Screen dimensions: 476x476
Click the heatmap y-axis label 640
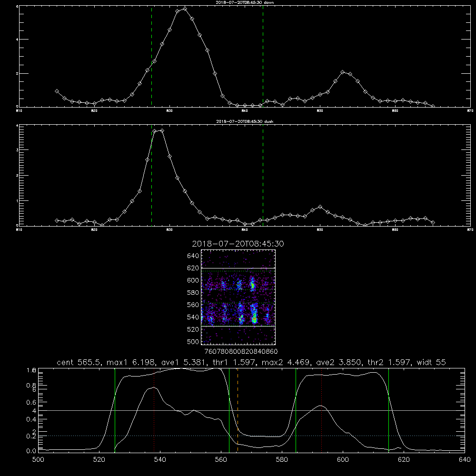coord(193,256)
